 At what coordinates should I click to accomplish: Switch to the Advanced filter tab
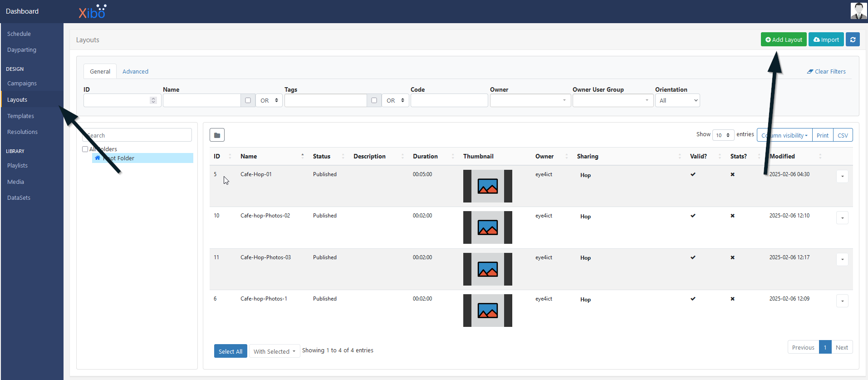(x=135, y=71)
